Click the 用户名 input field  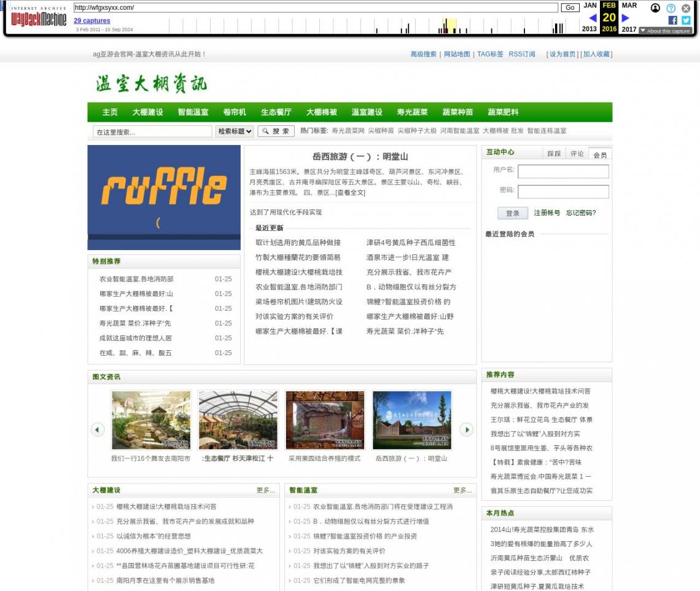coord(563,171)
